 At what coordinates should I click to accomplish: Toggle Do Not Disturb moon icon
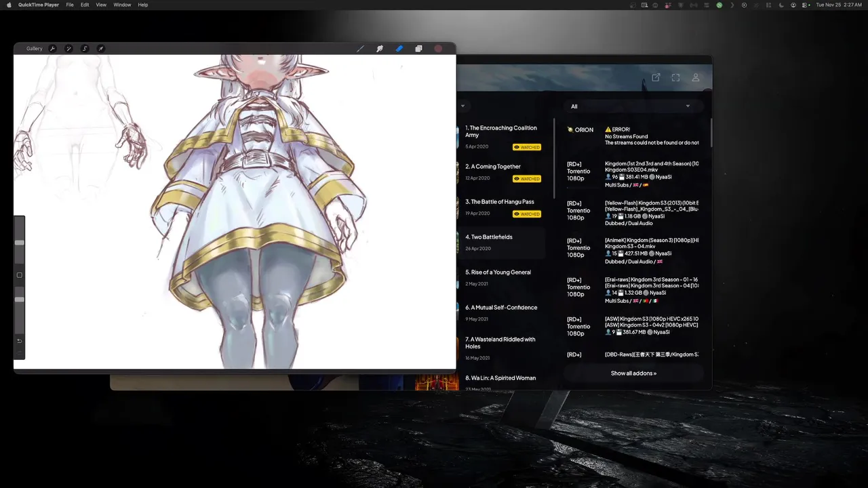(781, 5)
